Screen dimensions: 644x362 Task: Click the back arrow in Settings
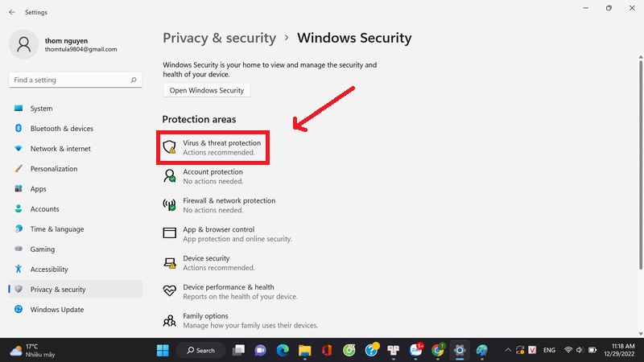pos(11,12)
